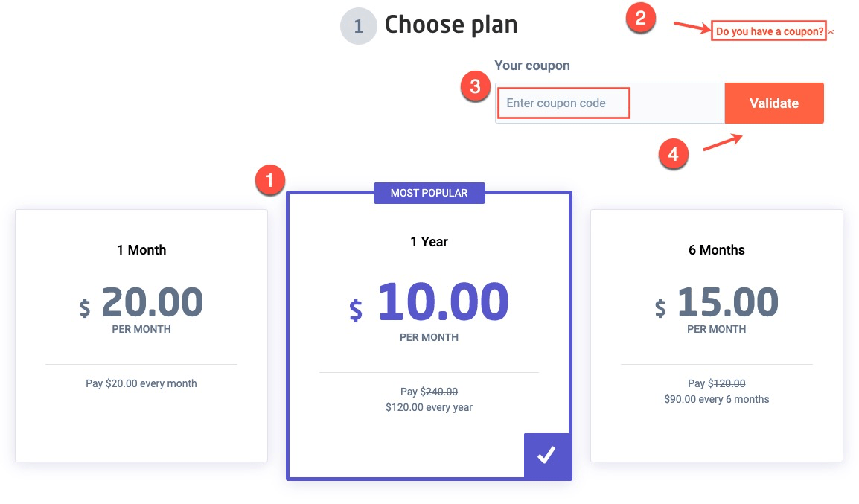Image resolution: width=859 pixels, height=504 pixels.
Task: Click the dollar sign on the 1 Year price
Action: (x=356, y=310)
